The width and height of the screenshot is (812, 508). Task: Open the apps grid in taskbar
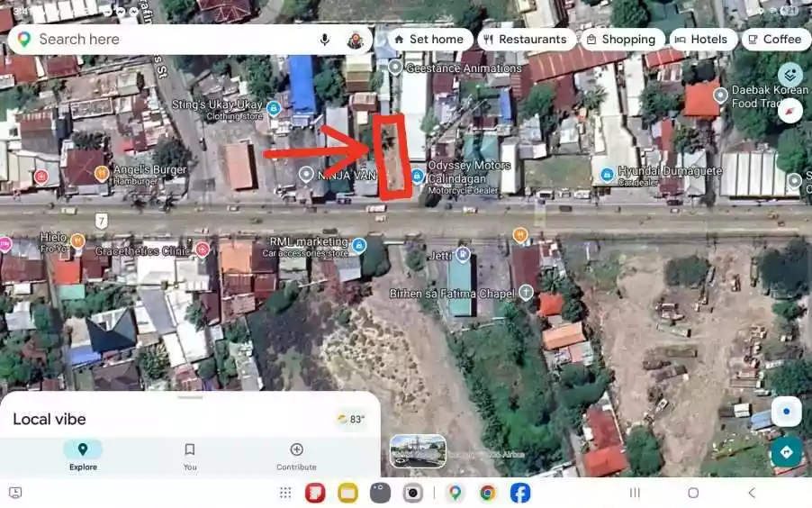285,493
